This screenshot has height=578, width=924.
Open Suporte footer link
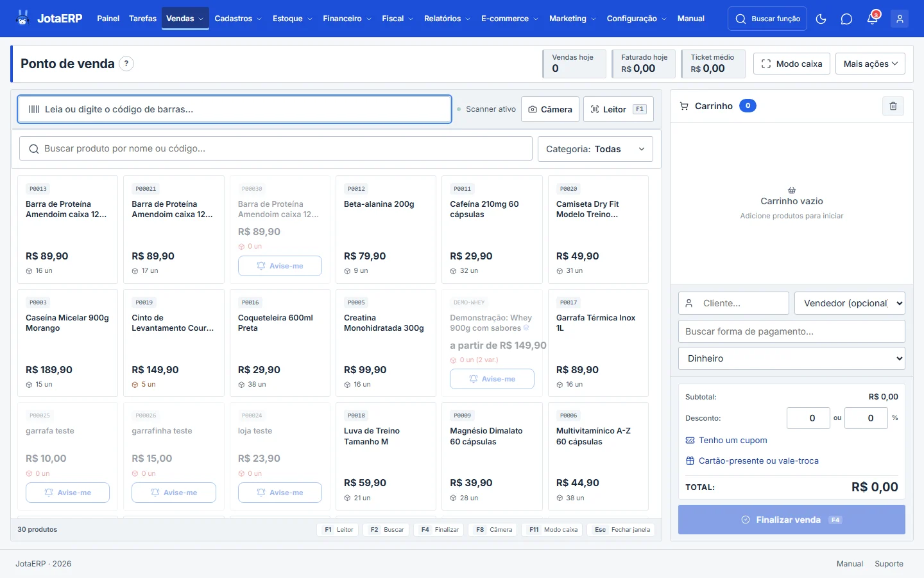coord(889,564)
